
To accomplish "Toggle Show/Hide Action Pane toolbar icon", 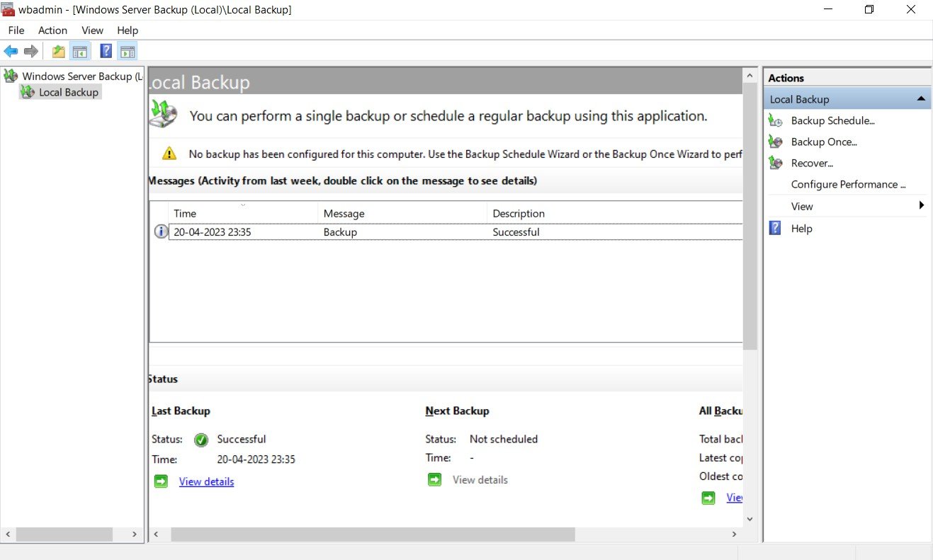I will point(128,51).
